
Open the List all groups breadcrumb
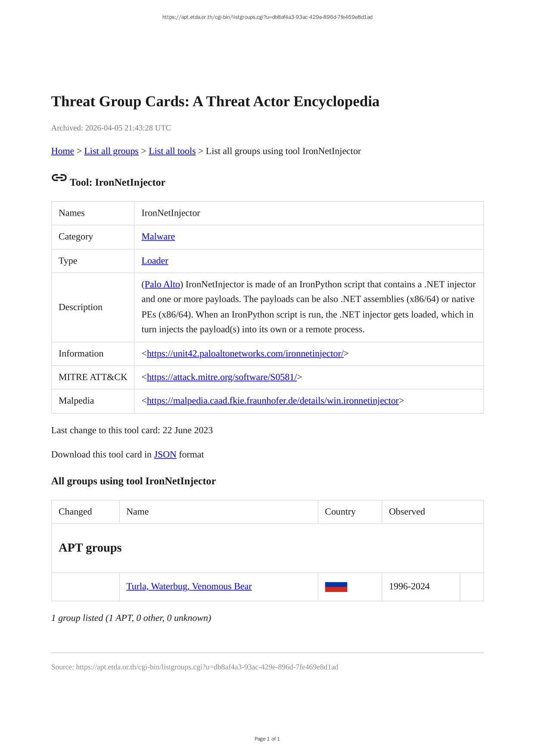[111, 151]
